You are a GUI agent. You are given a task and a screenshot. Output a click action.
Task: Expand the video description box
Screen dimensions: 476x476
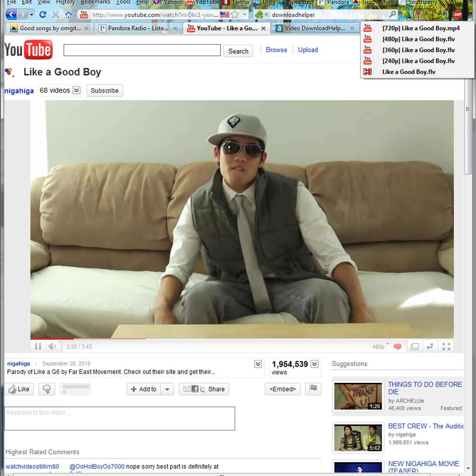258,364
